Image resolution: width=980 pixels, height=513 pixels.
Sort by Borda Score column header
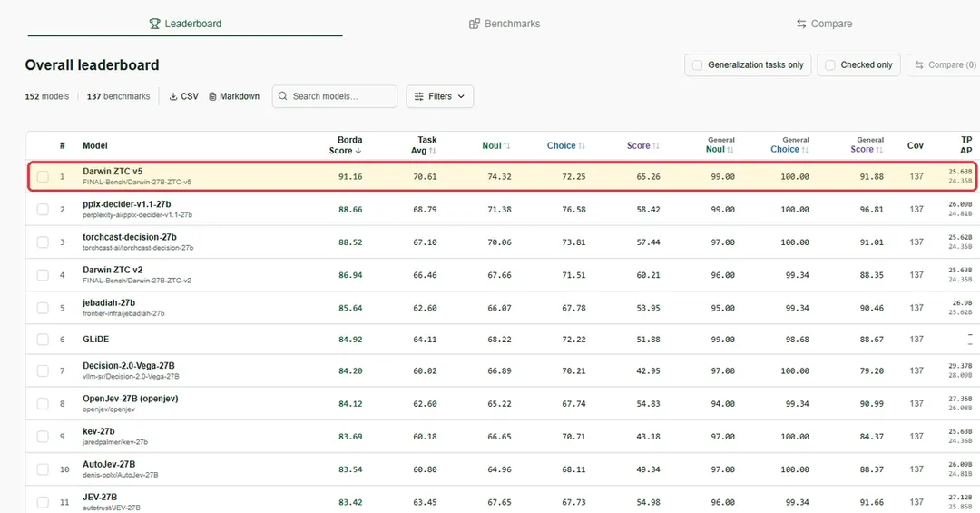click(346, 145)
